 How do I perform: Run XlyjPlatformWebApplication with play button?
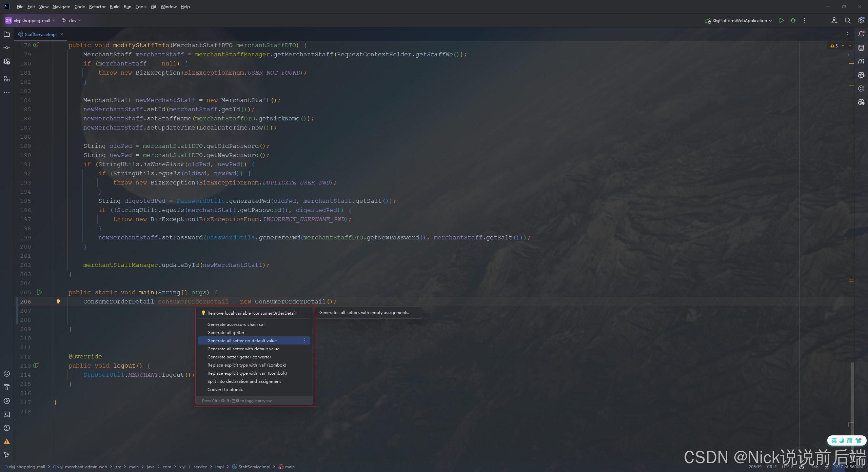tap(781, 20)
